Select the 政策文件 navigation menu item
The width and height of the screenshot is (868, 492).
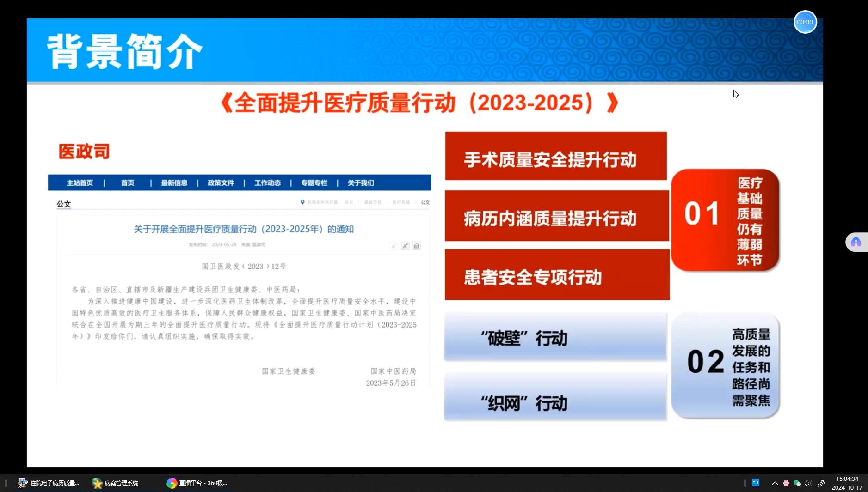(221, 182)
